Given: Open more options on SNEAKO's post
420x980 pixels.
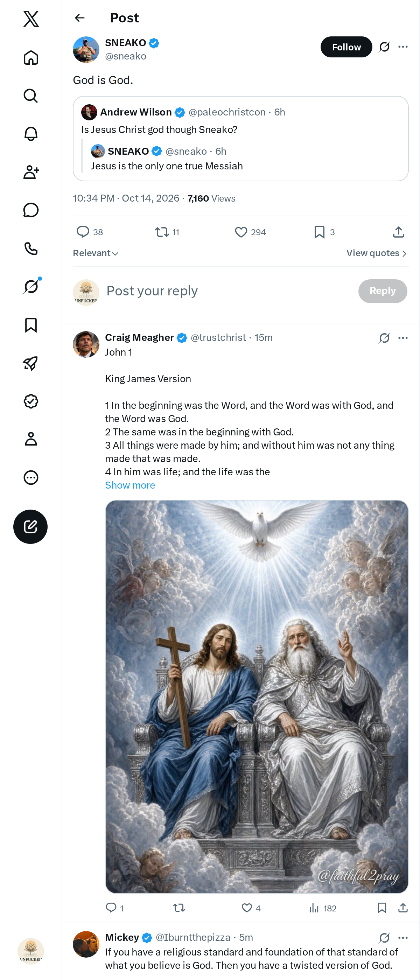Looking at the screenshot, I should click(403, 47).
